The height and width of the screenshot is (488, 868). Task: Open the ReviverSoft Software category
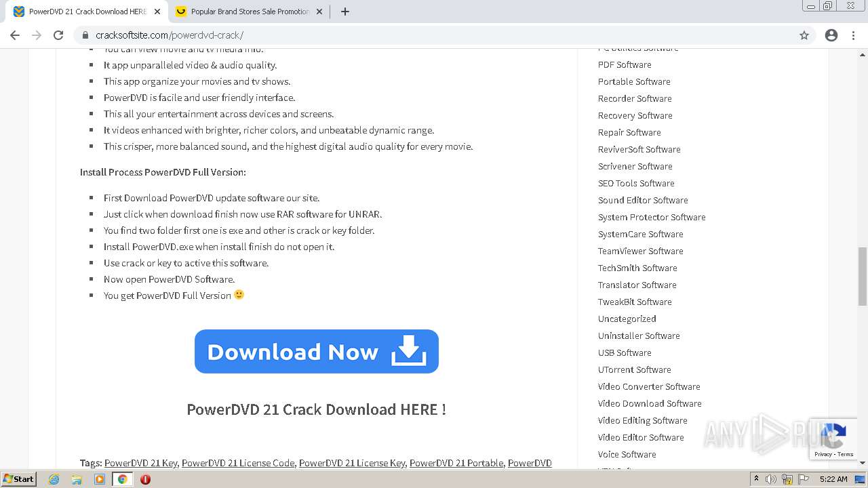[639, 149]
